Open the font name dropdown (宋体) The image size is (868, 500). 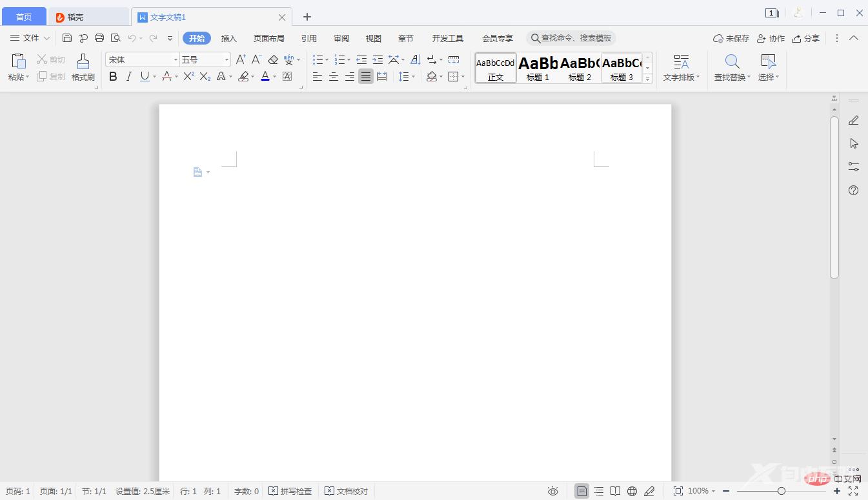176,59
